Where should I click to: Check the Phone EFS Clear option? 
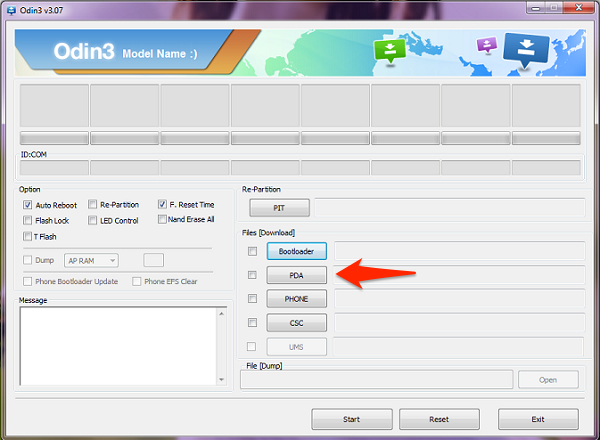point(137,282)
